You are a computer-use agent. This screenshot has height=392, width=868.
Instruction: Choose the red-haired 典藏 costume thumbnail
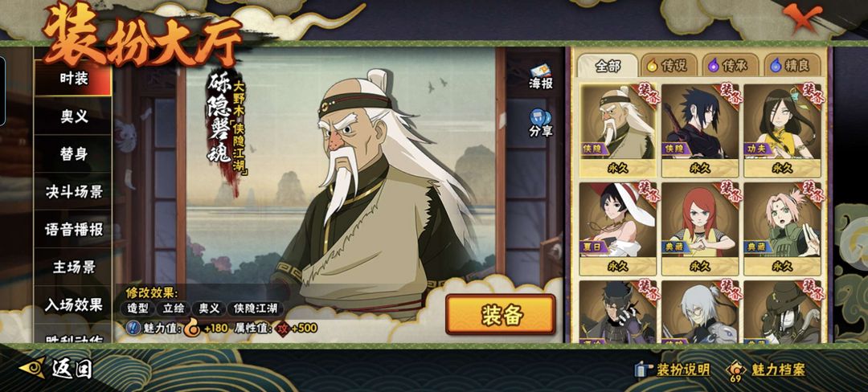pos(700,228)
